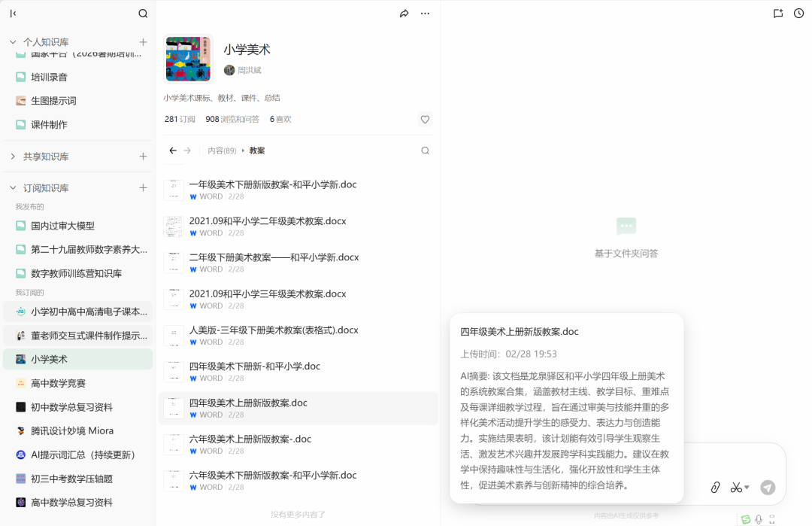Image resolution: width=812 pixels, height=526 pixels.
Task: Open 二年级下册美术教案——和平小学新.docx
Action: tap(298, 263)
